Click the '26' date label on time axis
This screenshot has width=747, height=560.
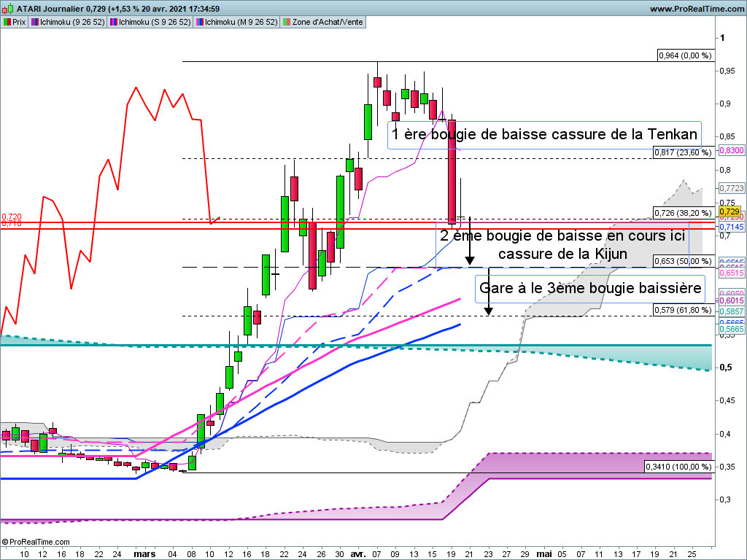(321, 554)
